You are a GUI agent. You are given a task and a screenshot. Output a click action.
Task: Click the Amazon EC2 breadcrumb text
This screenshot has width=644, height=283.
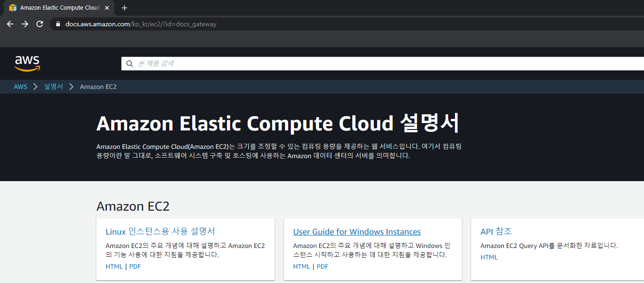tap(98, 87)
